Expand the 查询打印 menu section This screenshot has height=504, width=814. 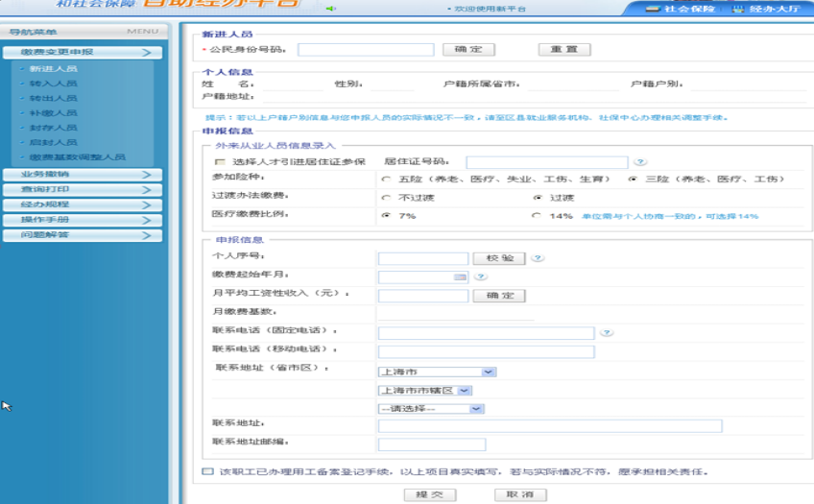(83, 189)
